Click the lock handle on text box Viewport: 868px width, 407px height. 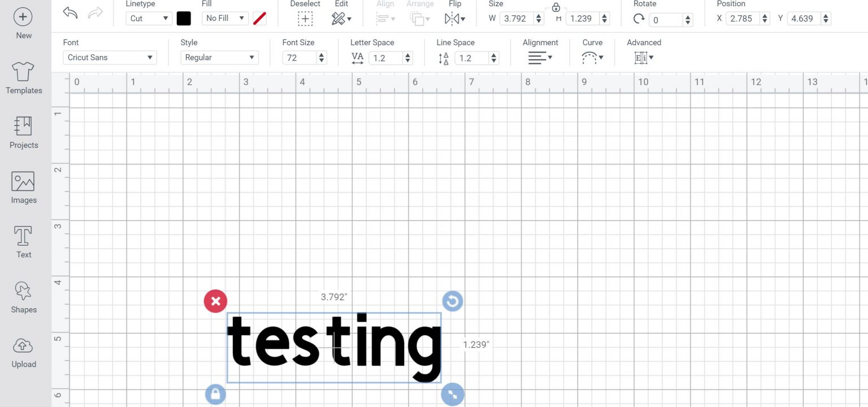[215, 394]
